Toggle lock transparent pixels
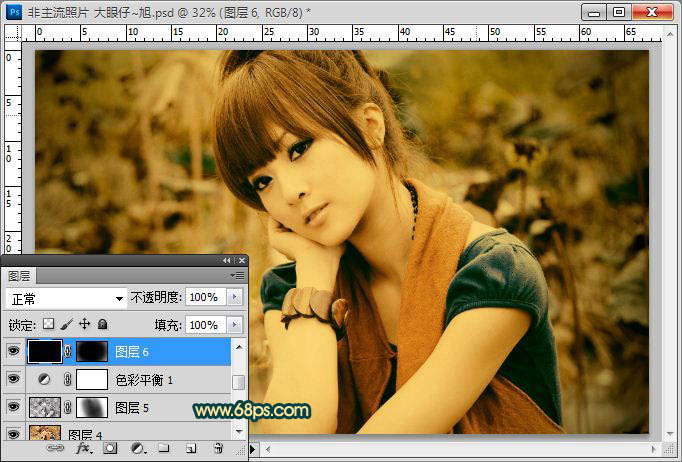The height and width of the screenshot is (462, 682). pos(48,325)
